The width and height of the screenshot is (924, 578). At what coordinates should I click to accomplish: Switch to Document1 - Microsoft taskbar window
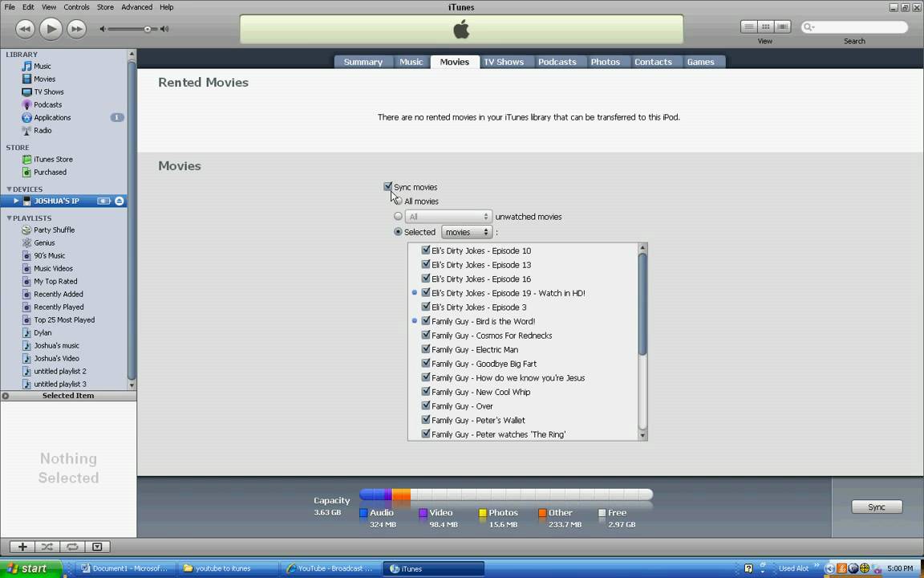pyautogui.click(x=125, y=568)
